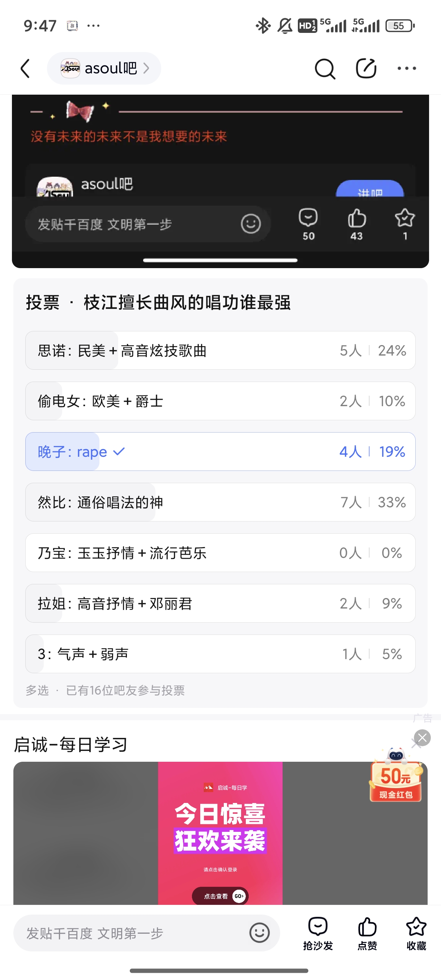Open the search magnifier icon
Viewport: 441px width, 980px height.
tap(325, 69)
